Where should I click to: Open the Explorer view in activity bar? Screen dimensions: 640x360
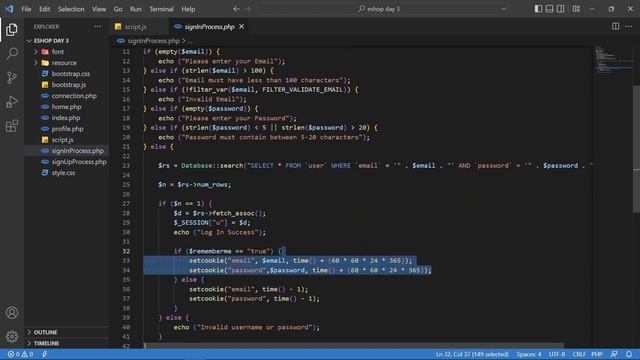click(12, 29)
